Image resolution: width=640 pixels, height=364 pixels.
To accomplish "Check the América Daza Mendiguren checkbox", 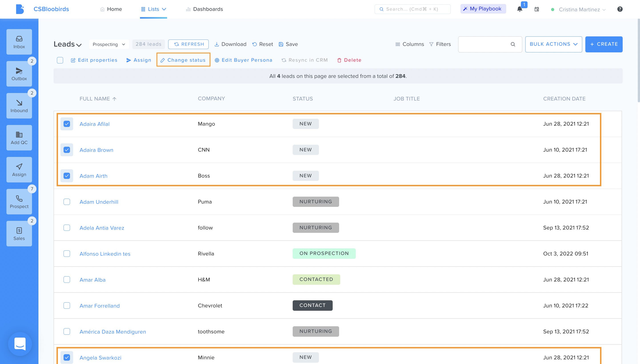I will click(x=67, y=332).
